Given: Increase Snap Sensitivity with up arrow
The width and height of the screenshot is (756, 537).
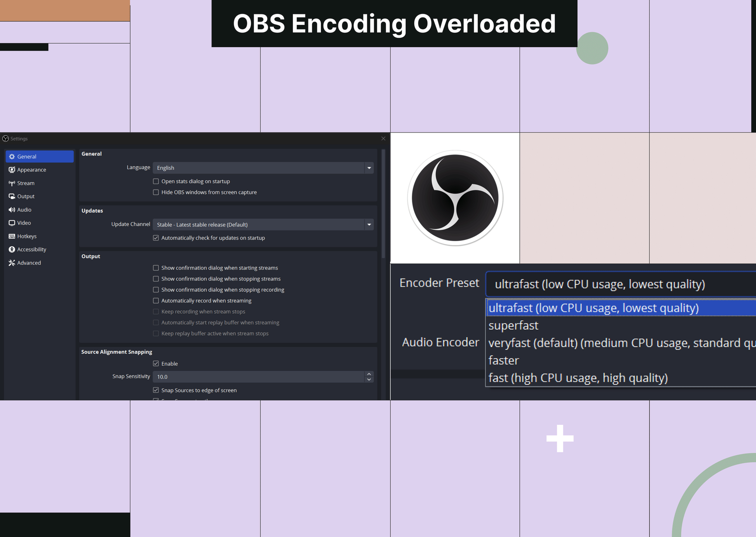Looking at the screenshot, I should tap(369, 374).
